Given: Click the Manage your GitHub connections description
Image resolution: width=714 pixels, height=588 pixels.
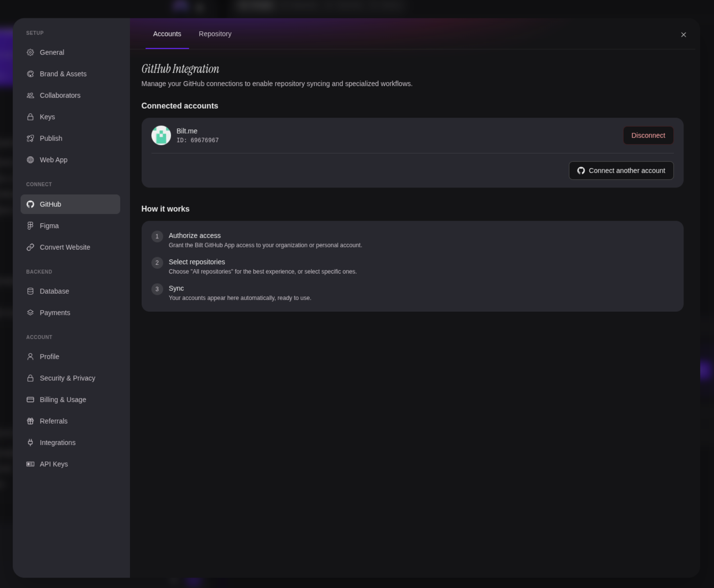Looking at the screenshot, I should (x=277, y=84).
